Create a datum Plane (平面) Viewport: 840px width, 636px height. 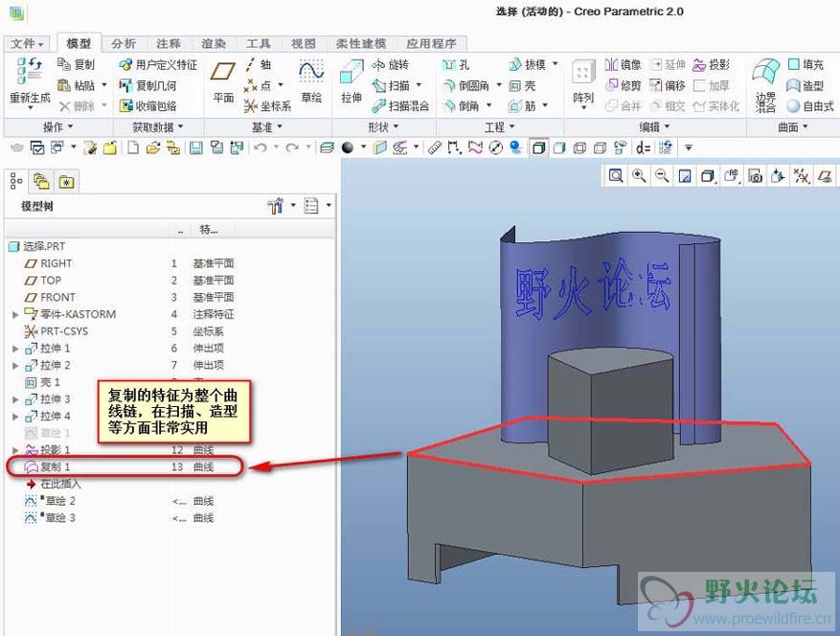click(223, 81)
